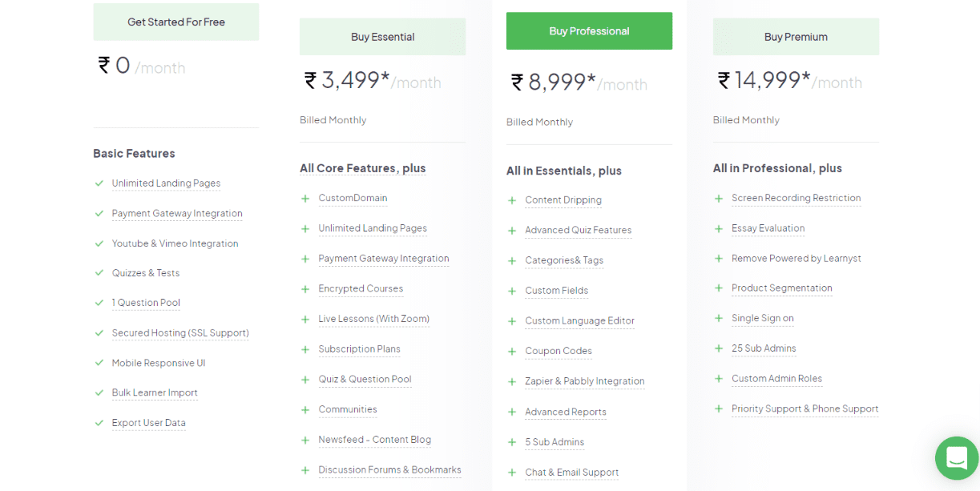Click plus icon beside Screen Recording Restriction

pos(719,199)
